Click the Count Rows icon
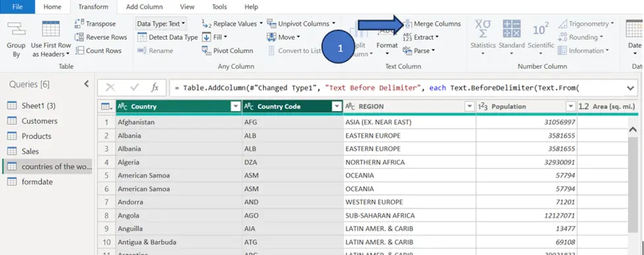Viewport: 644px width, 255px height. click(79, 51)
